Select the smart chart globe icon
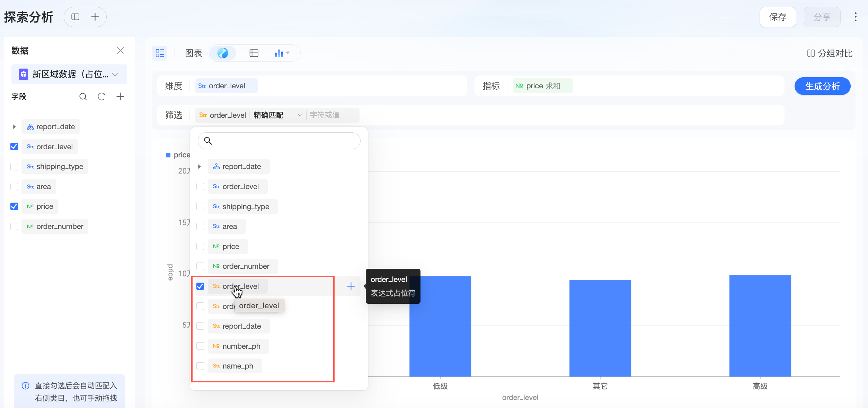Screen dimensions: 868x408 223,53
